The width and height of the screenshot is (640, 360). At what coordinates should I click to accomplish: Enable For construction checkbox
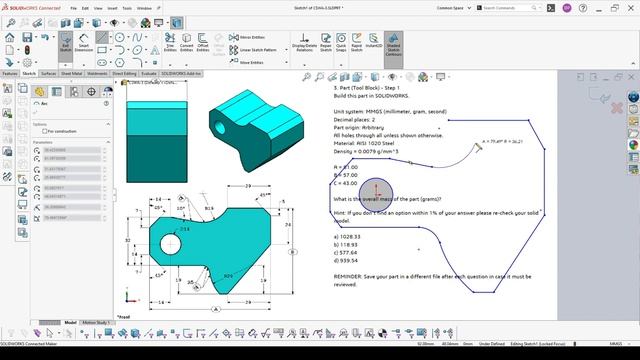click(x=45, y=131)
